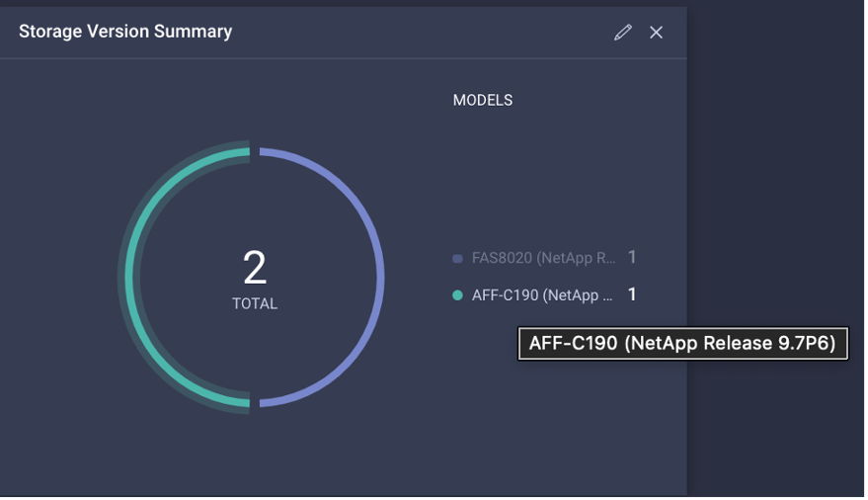Click the AFF-C190 NetApp Release 9.7P6 tooltip
868x500 pixels.
click(x=682, y=344)
